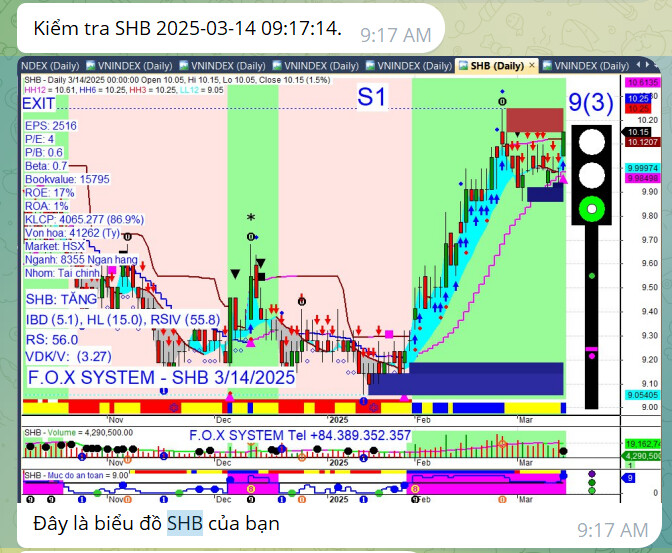Screen dimensions: 672x553
Task: Click the large dark blue support zone rectangle
Action: pos(465,379)
